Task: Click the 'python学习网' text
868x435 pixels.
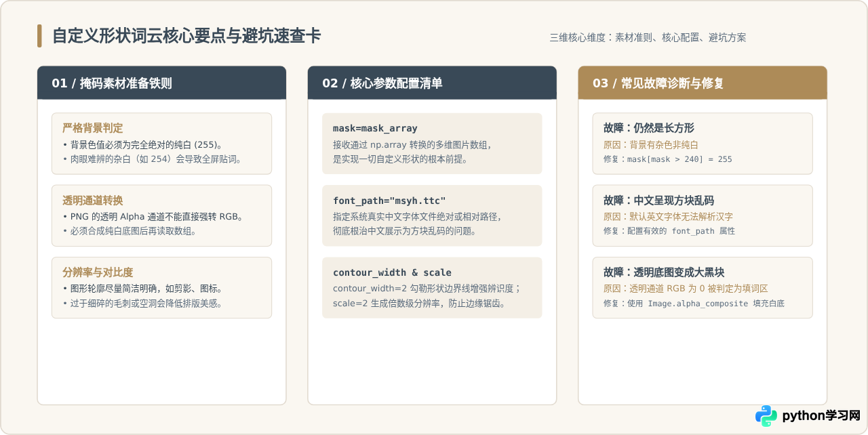Action: coord(821,415)
